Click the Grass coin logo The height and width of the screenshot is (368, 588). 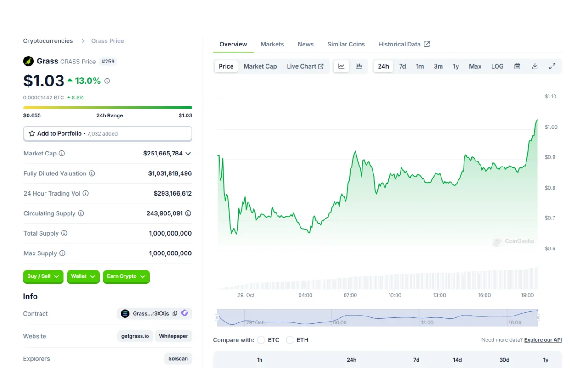coord(28,61)
